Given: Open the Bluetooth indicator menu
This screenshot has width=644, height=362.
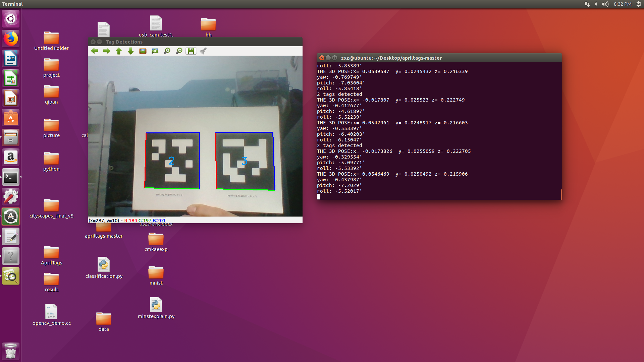Looking at the screenshot, I should tap(596, 4).
